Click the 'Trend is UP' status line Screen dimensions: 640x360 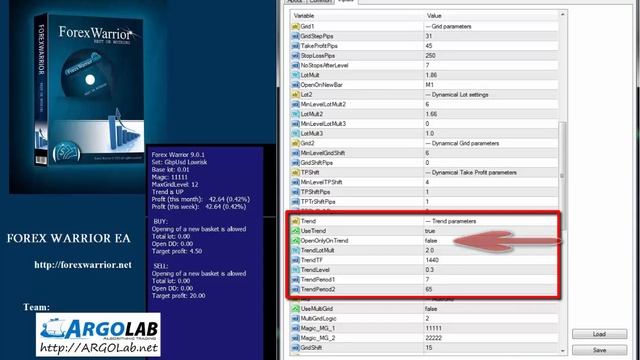(x=167, y=192)
